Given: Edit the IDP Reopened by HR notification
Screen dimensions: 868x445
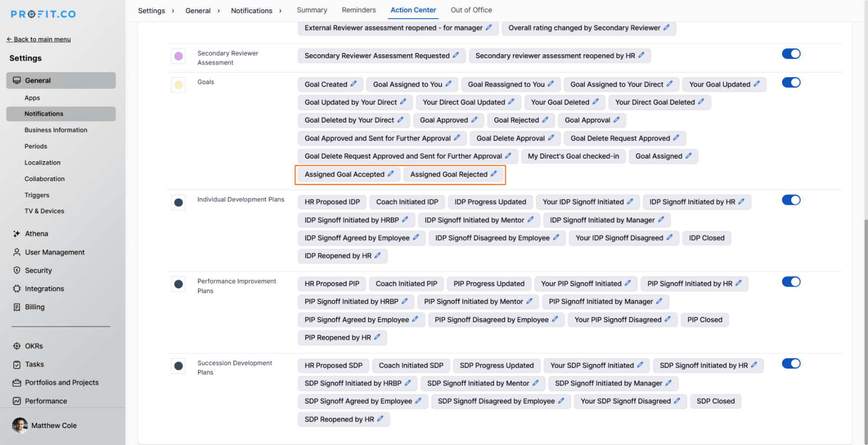Looking at the screenshot, I should [378, 256].
